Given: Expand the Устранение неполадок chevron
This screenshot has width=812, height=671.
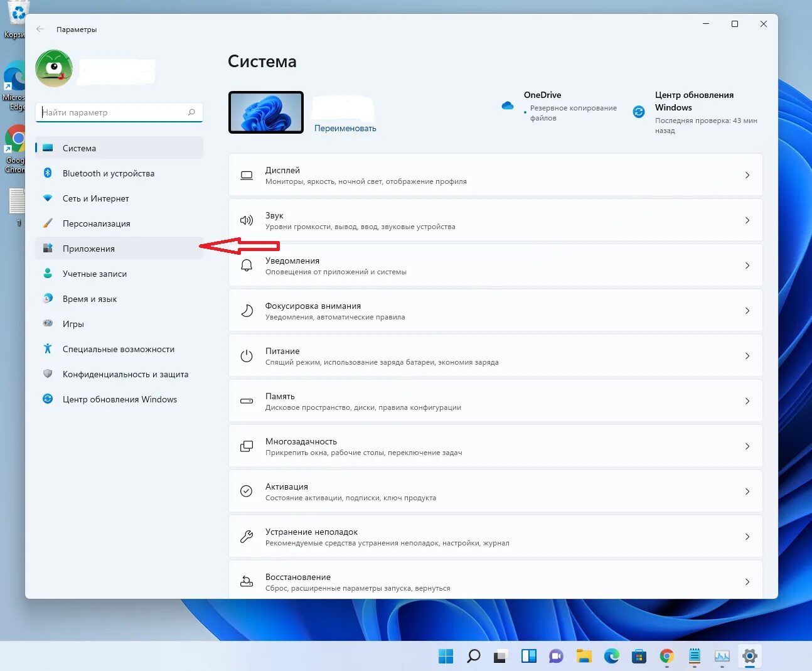Looking at the screenshot, I should [747, 537].
